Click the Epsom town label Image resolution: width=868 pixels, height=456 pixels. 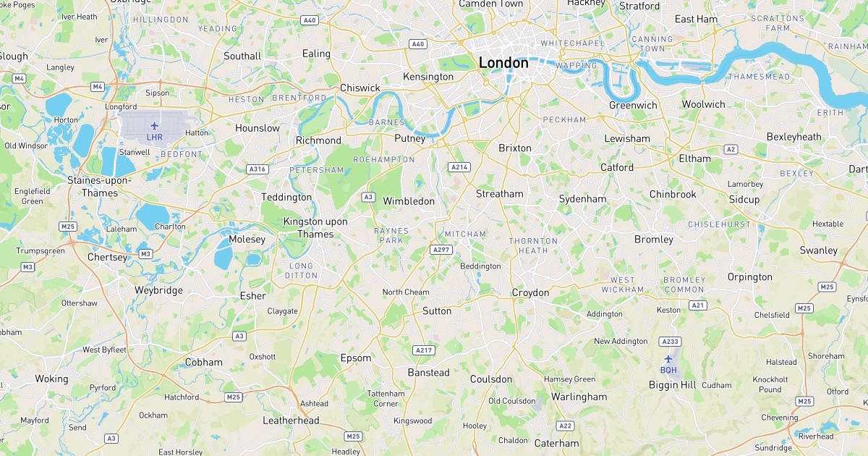[x=356, y=358]
